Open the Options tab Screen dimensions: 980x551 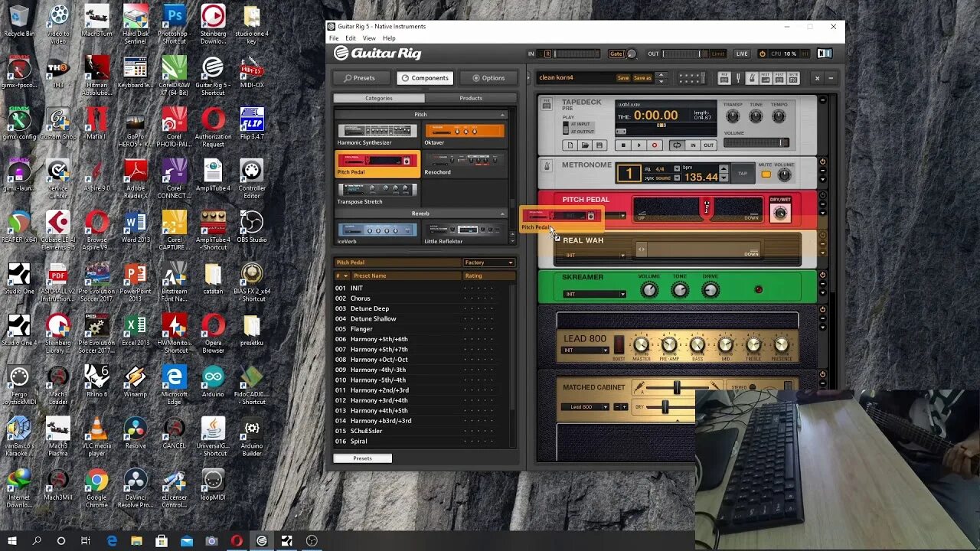[x=488, y=78]
